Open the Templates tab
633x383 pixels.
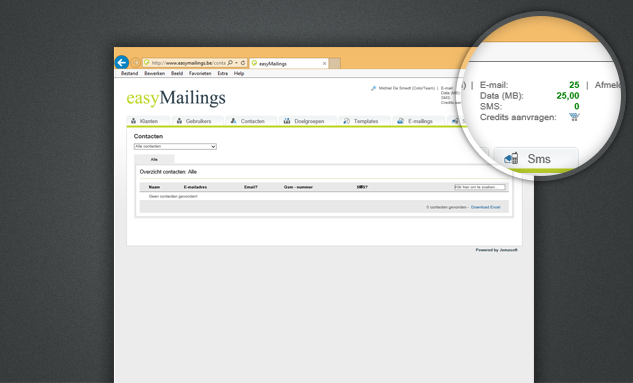(x=365, y=121)
